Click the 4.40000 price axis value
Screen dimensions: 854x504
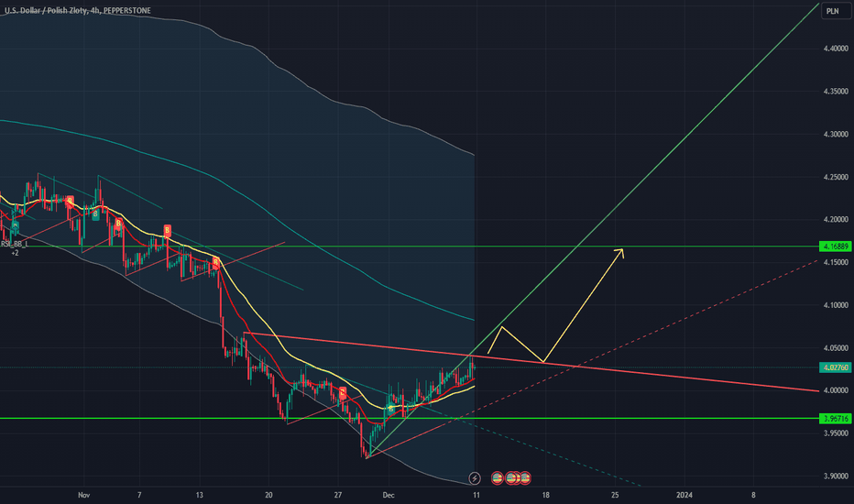pyautogui.click(x=836, y=49)
